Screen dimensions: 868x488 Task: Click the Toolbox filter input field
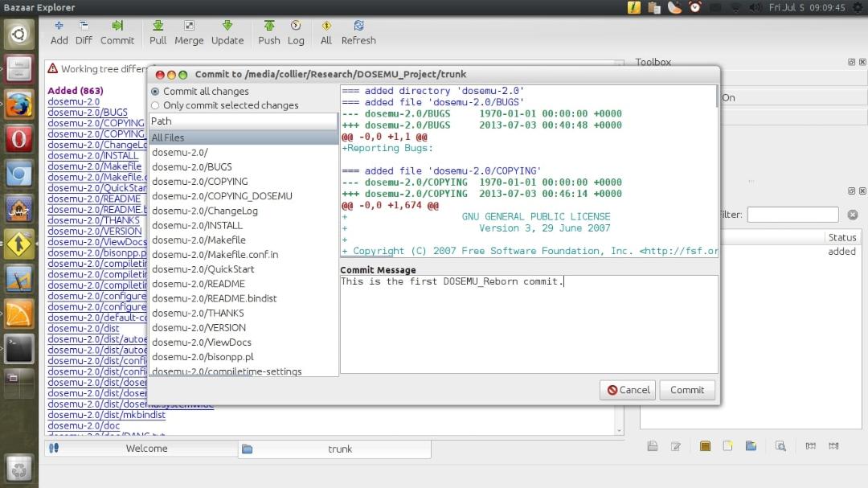(792, 215)
